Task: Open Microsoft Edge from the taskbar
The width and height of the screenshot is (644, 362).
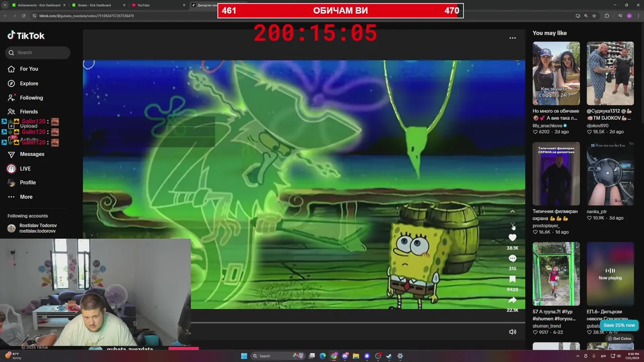Action: [323, 356]
